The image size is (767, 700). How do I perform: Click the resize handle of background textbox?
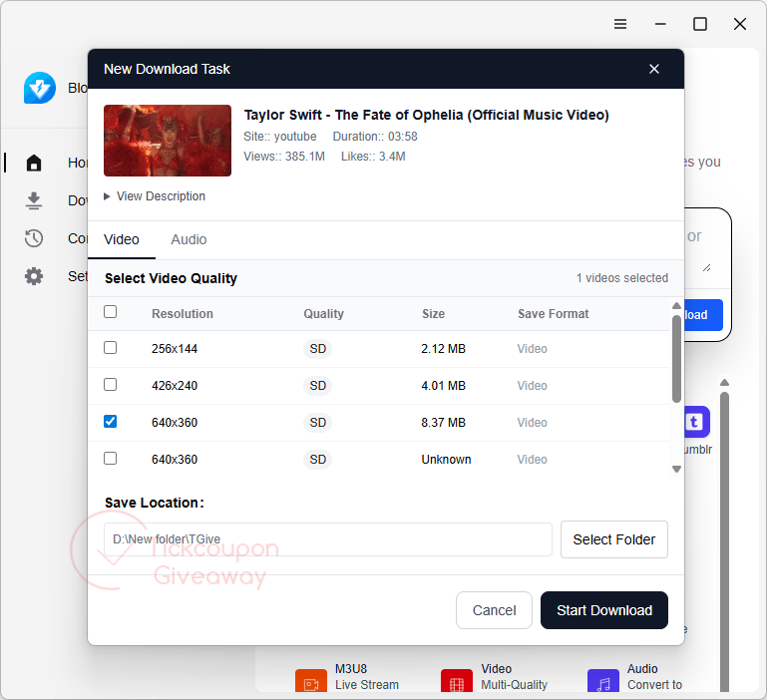click(706, 268)
